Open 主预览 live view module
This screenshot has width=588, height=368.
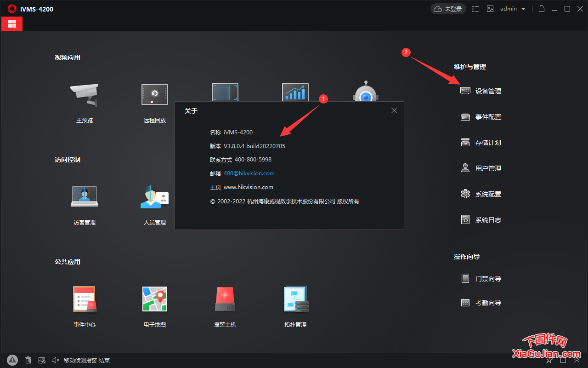tap(85, 103)
